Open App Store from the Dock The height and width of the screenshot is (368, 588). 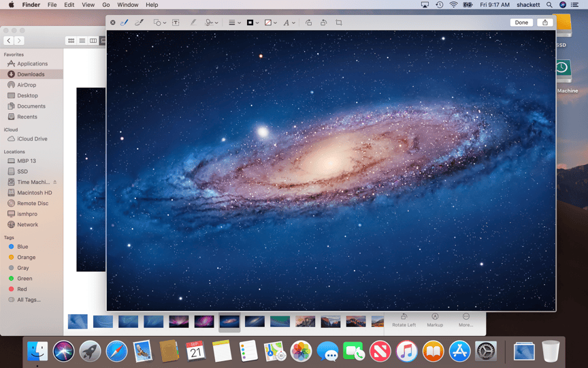(x=460, y=351)
